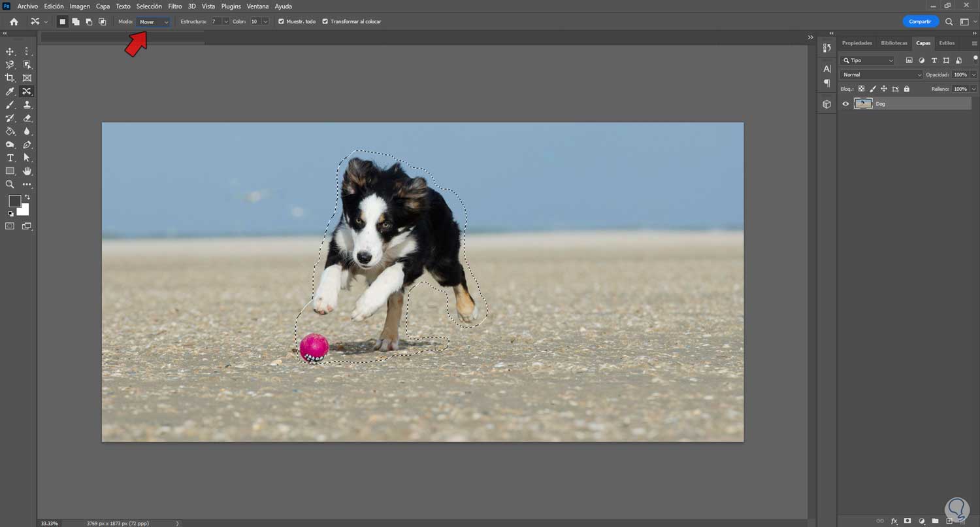The image size is (980, 527).
Task: Select the Hand tool
Action: (x=27, y=171)
